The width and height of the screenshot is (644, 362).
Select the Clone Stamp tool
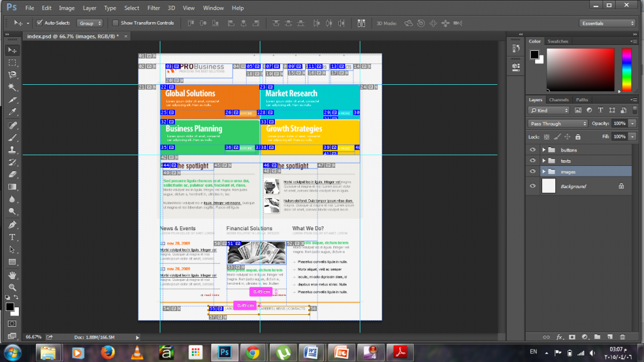coord(13,150)
